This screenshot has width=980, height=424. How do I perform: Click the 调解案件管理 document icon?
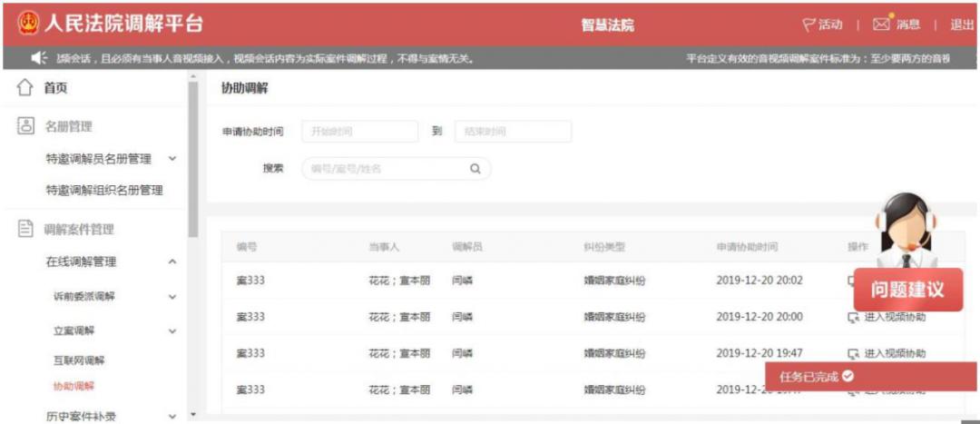tap(25, 229)
